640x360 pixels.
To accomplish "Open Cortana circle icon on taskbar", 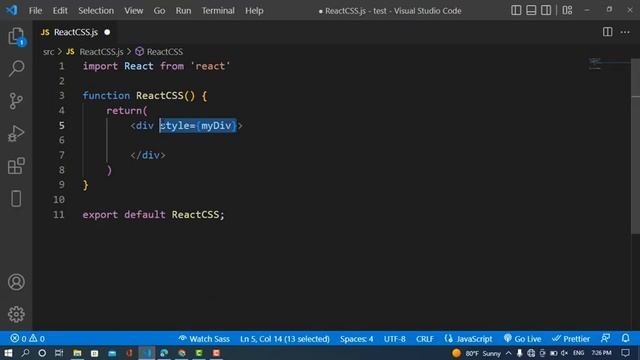I will click(x=42, y=353).
